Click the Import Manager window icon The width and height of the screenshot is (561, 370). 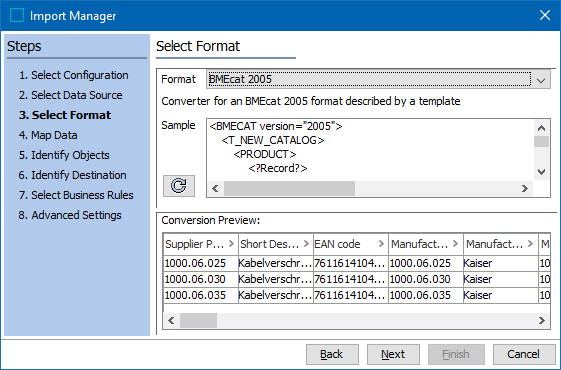17,15
